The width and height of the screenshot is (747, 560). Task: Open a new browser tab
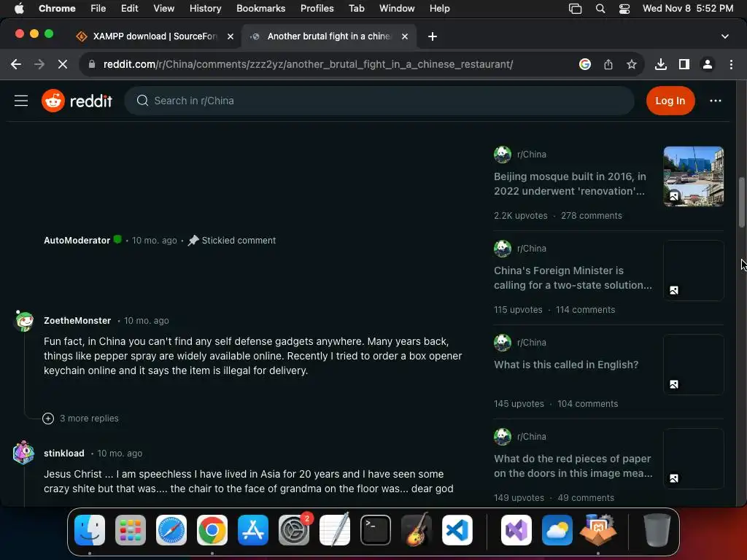click(x=432, y=36)
